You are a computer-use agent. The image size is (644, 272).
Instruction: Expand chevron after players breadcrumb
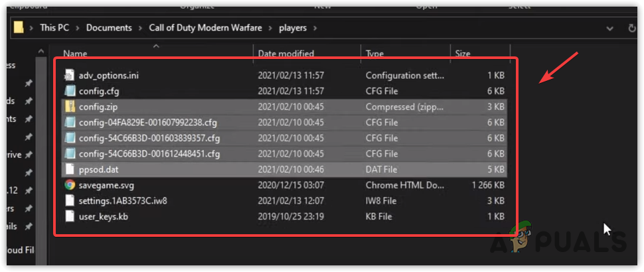[x=315, y=28]
